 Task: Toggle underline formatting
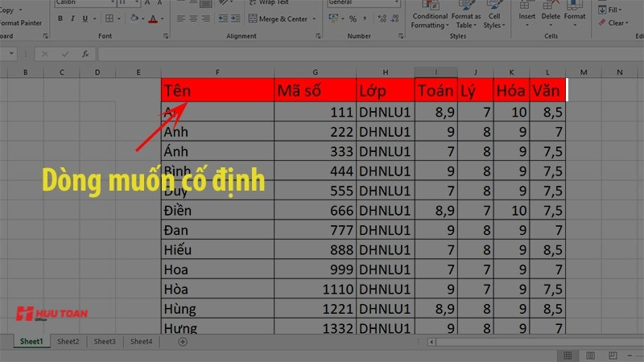[x=86, y=18]
